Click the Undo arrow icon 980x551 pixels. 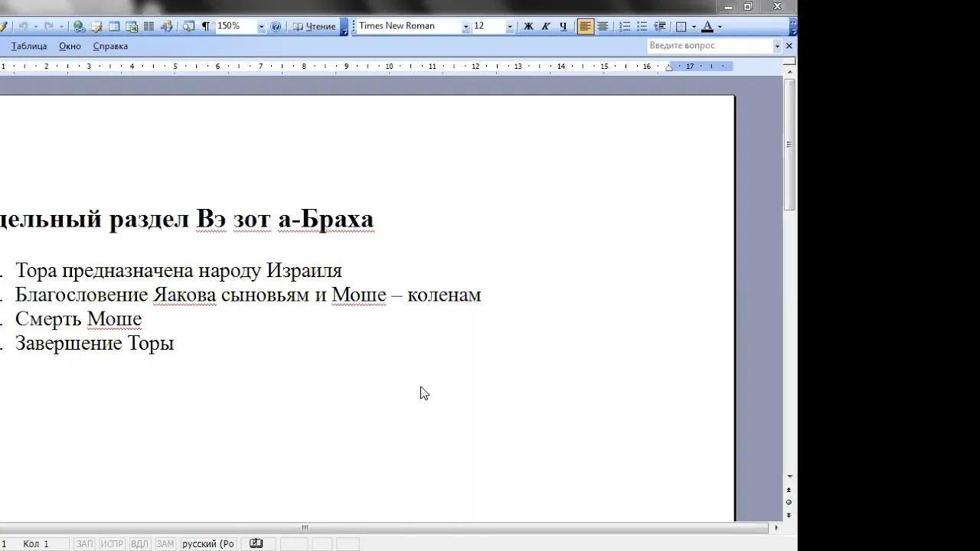23,26
